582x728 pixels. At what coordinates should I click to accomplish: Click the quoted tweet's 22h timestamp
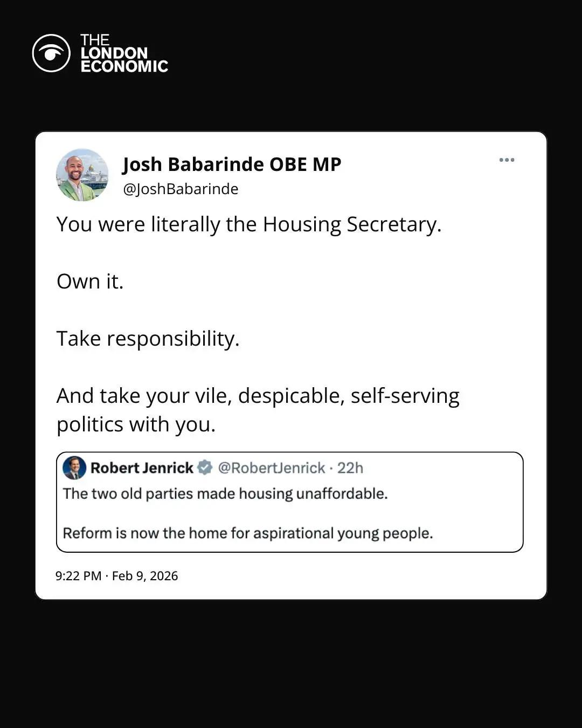coord(350,468)
